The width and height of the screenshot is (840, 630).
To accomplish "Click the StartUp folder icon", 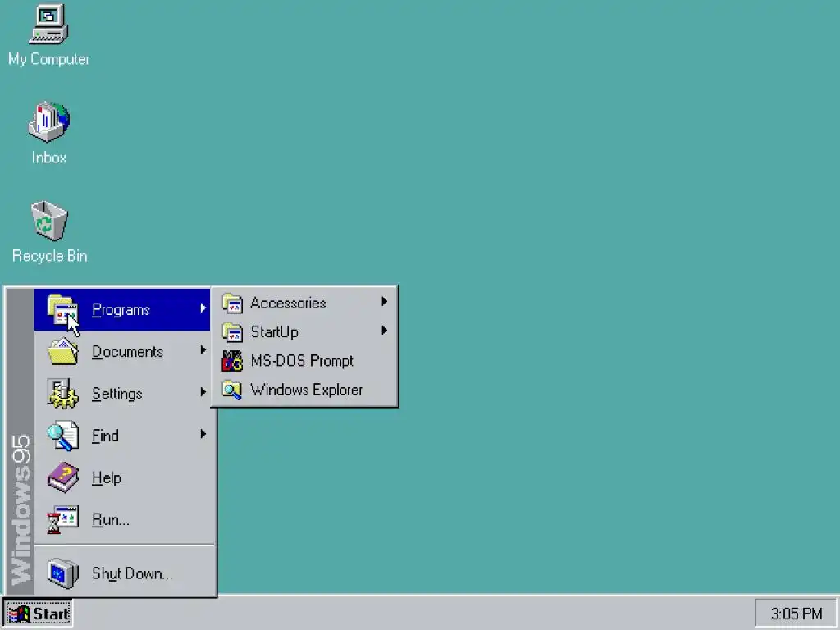I will [x=232, y=332].
